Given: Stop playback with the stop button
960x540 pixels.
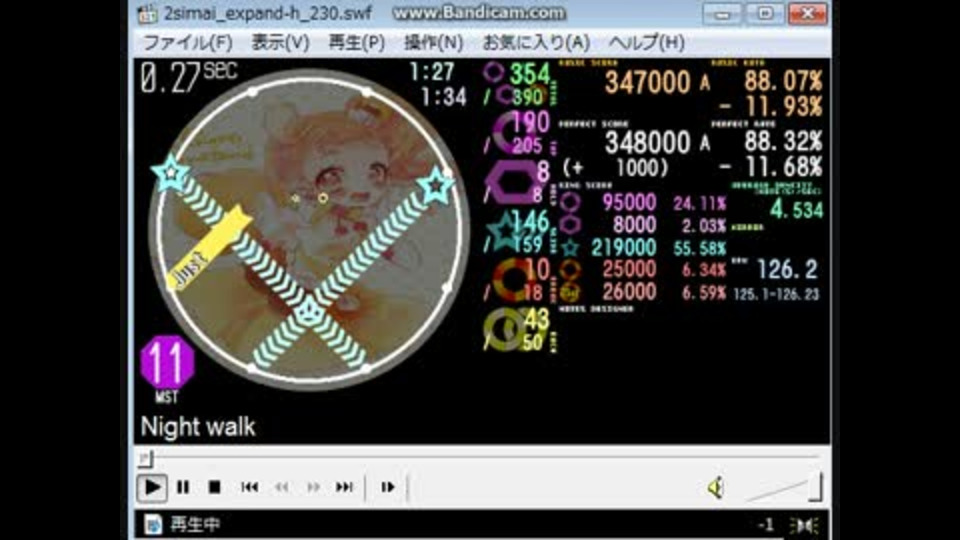Looking at the screenshot, I should click(214, 487).
